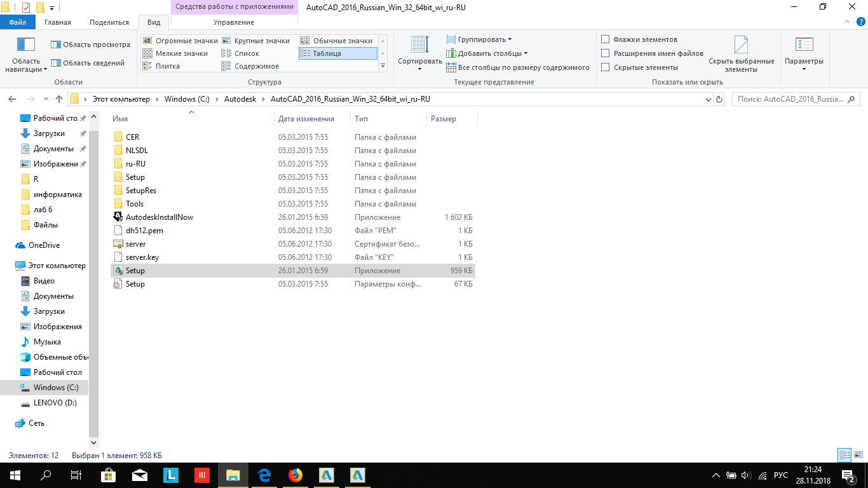
Task: Open the Windows Start menu
Action: 15,475
